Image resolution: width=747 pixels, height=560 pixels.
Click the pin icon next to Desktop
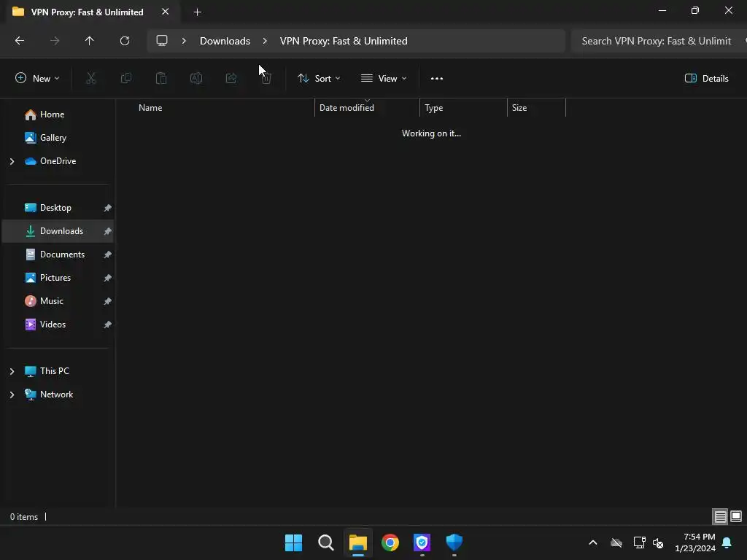(x=108, y=208)
